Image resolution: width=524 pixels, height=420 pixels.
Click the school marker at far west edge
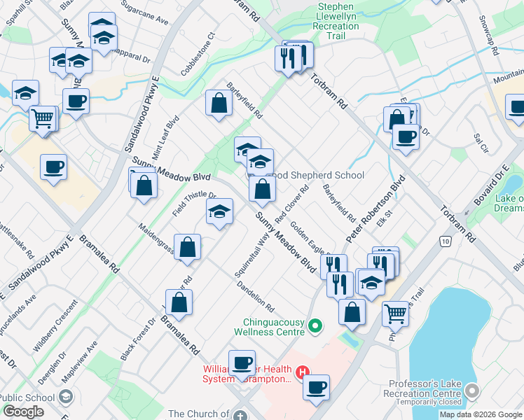(26, 94)
